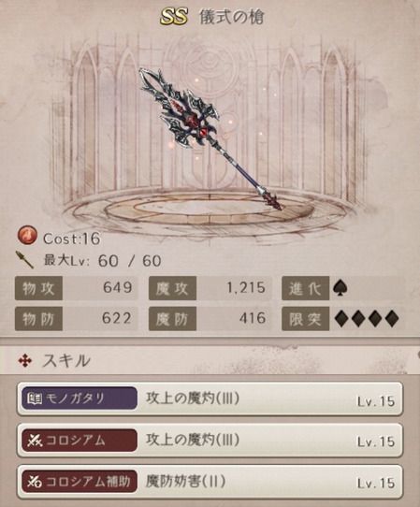Image resolution: width=420 pixels, height=507 pixels.
Task: Click the gold SS rarity badge
Action: click(174, 17)
